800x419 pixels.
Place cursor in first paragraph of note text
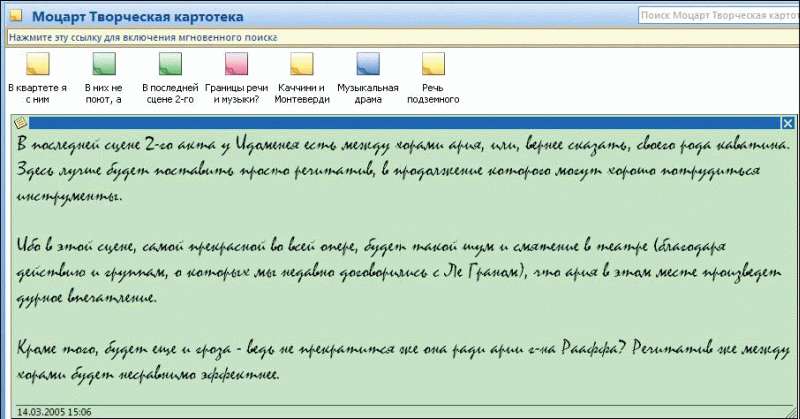[x=400, y=170]
